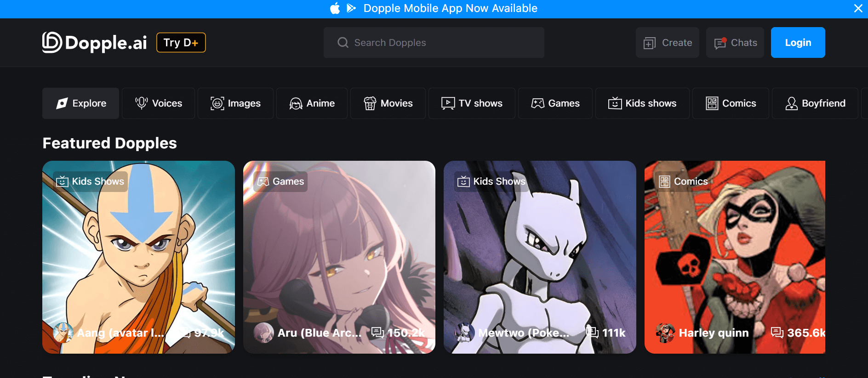Open the Anime category
Image resolution: width=868 pixels, height=378 pixels.
click(x=312, y=103)
